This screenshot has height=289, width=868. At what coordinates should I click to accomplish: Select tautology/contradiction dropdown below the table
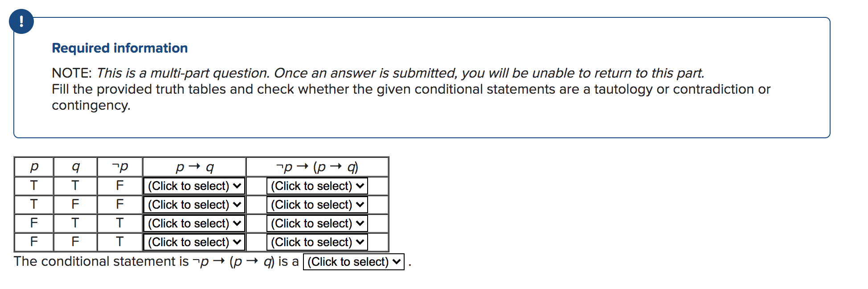point(354,262)
